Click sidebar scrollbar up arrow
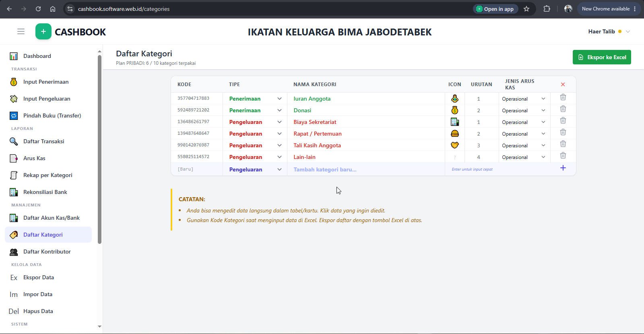Screen dimensions: 644x334 pos(99,52)
